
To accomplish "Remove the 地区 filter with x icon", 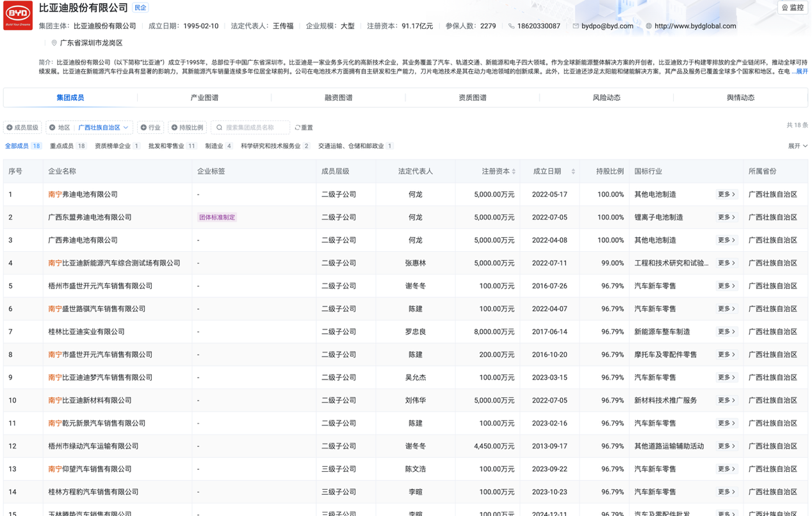I will 53,128.
